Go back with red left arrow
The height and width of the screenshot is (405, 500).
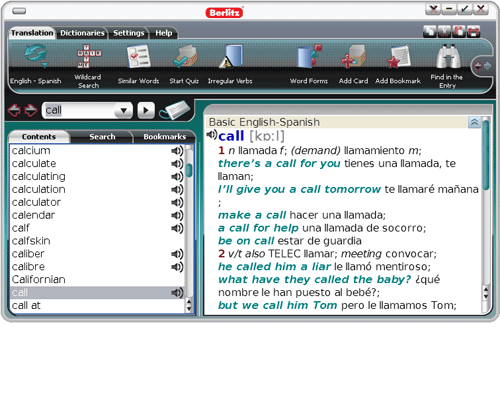[14, 110]
